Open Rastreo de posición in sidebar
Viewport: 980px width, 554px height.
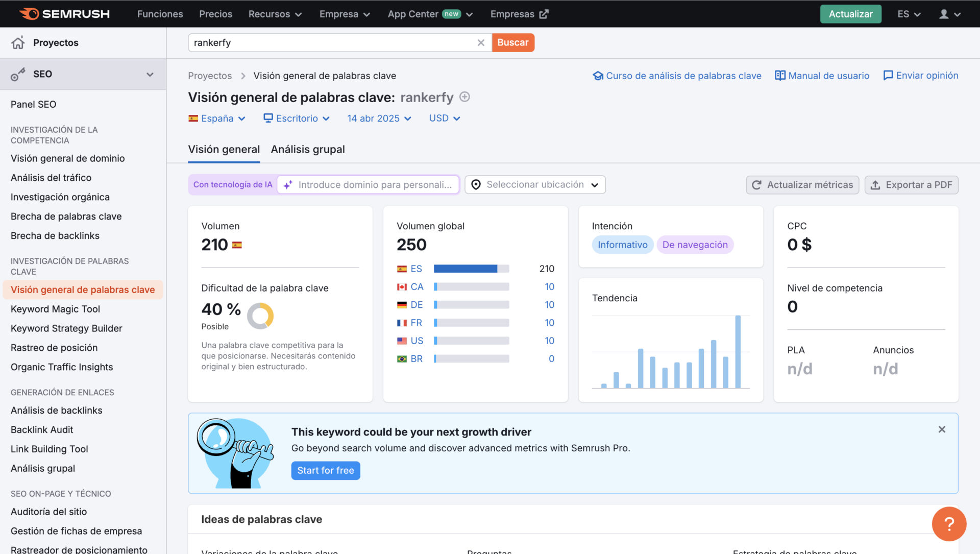[x=54, y=348]
